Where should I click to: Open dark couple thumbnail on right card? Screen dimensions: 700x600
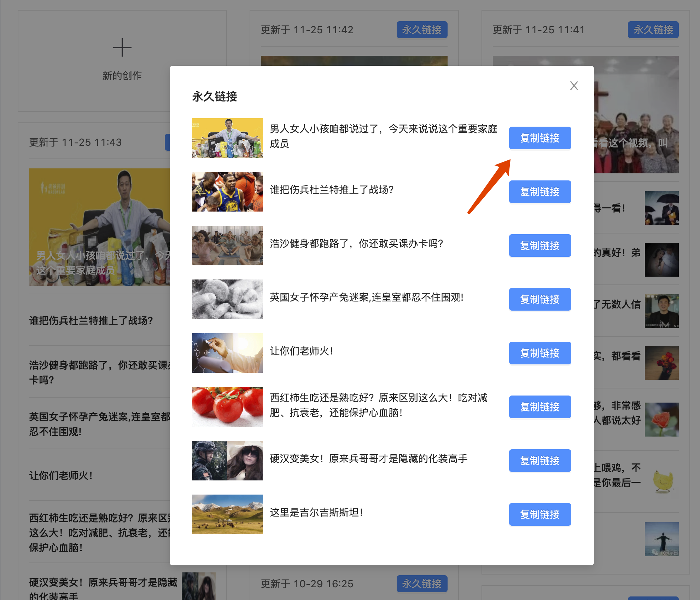click(x=661, y=260)
